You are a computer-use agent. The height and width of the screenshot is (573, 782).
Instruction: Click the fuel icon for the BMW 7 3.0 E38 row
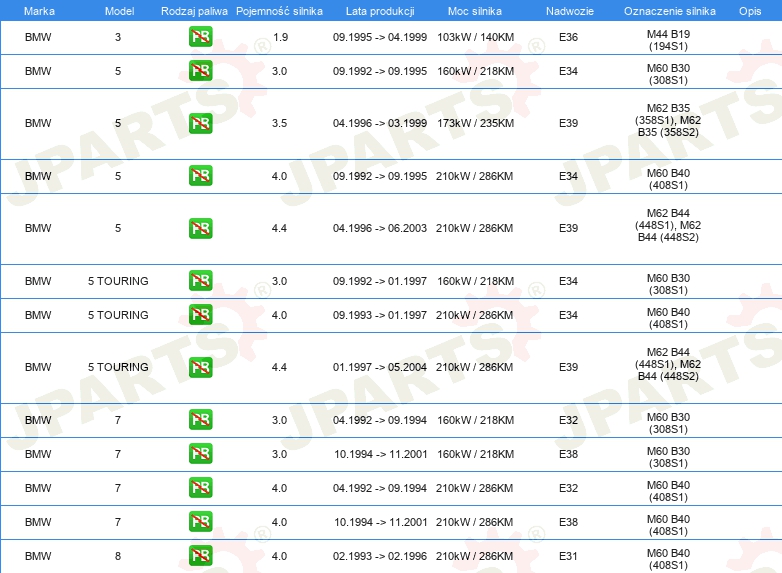(200, 454)
